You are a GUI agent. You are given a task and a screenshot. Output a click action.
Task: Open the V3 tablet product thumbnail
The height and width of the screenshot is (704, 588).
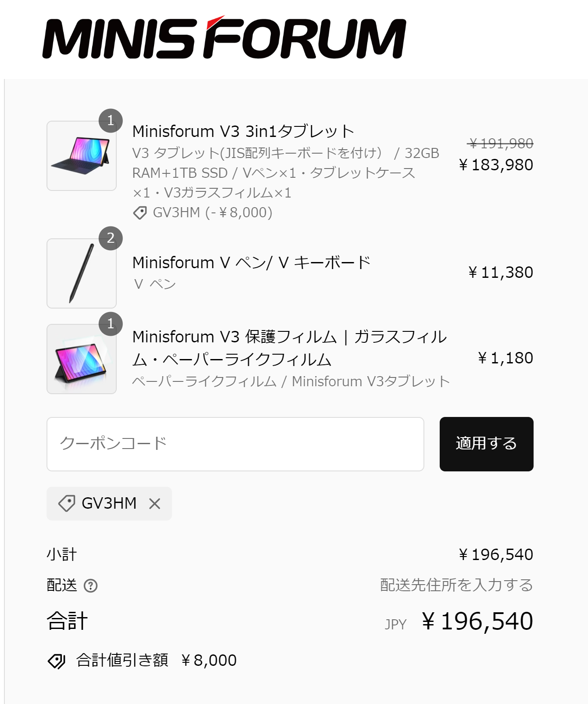click(x=82, y=156)
